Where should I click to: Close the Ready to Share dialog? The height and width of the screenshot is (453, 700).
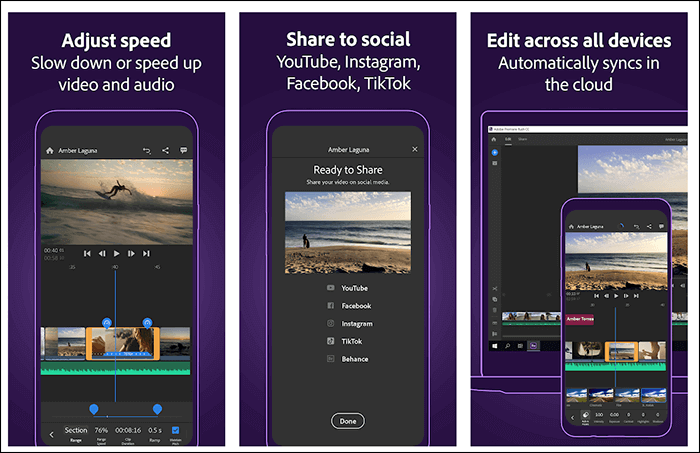(415, 149)
